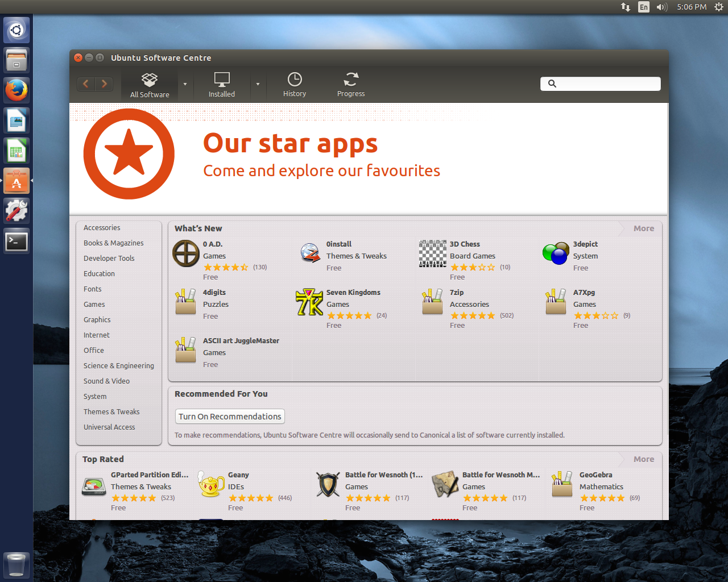The width and height of the screenshot is (728, 582).
Task: Open the ASCII art JuggleMaster icon
Action: 185,350
